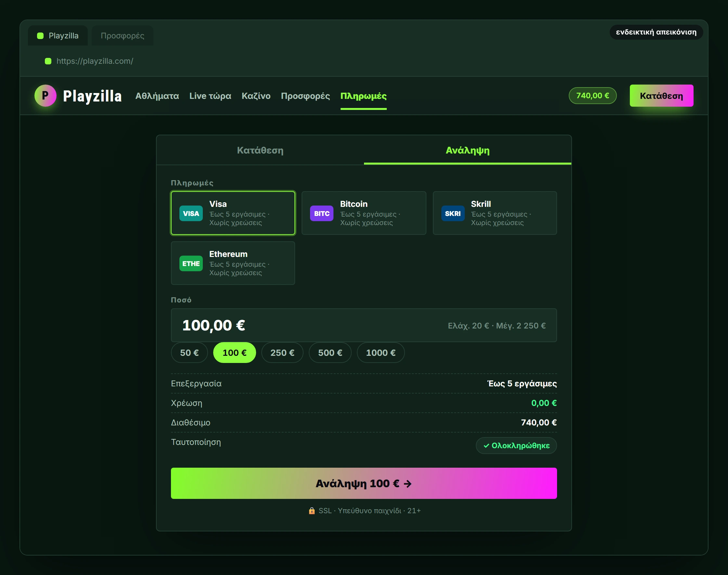Click the Ολοκληρώθηκε verification badge
728x575 pixels.
516,446
